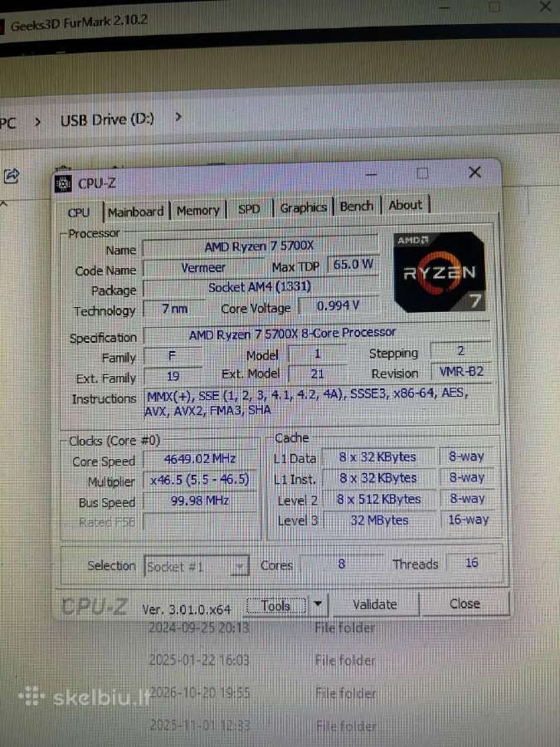The image size is (560, 747).
Task: Click the Specification field 8-Core Processor
Action: tap(317, 334)
